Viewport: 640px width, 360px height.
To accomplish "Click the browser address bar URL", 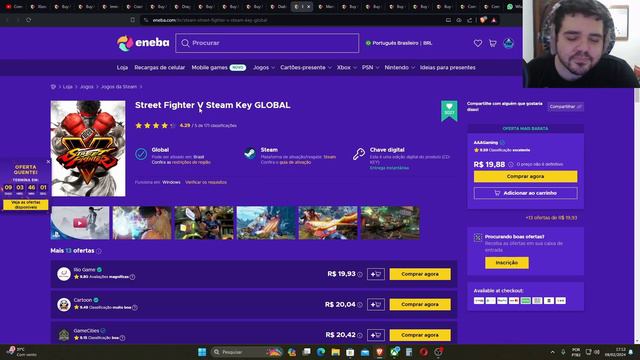I will click(210, 20).
